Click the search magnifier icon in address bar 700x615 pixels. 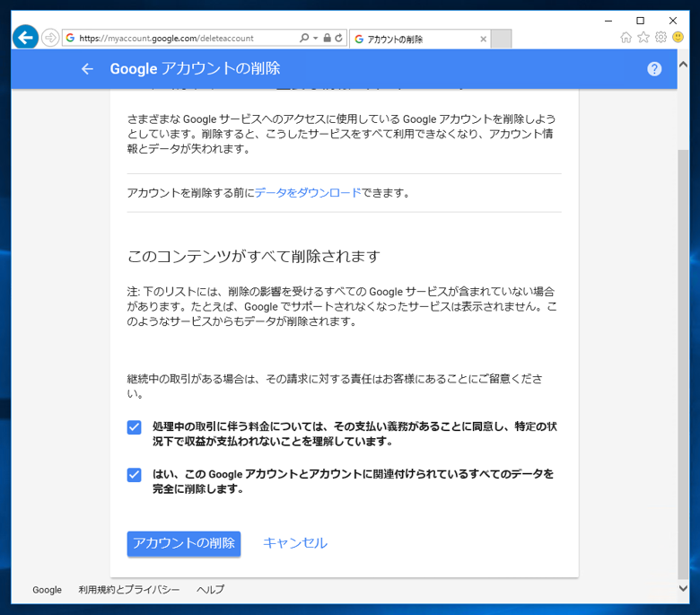click(x=304, y=38)
